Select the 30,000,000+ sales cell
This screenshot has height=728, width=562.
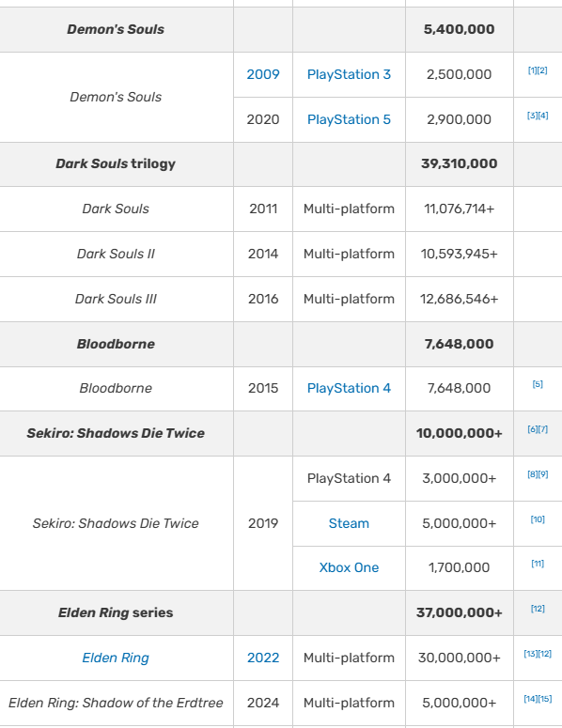459,658
